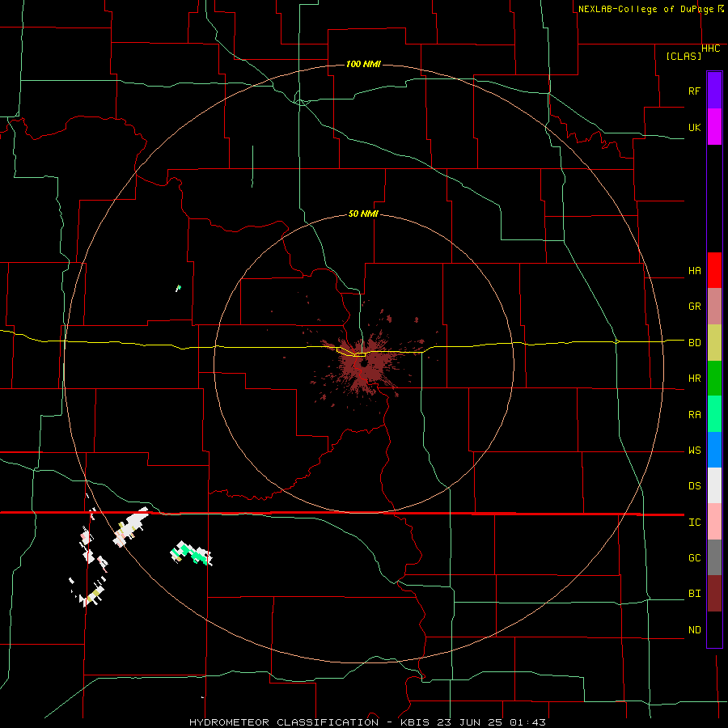Click the HR legend label

point(695,379)
